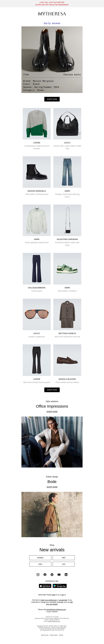Open the Pinterest social icon
This screenshot has width=104, height=644.
point(52,574)
